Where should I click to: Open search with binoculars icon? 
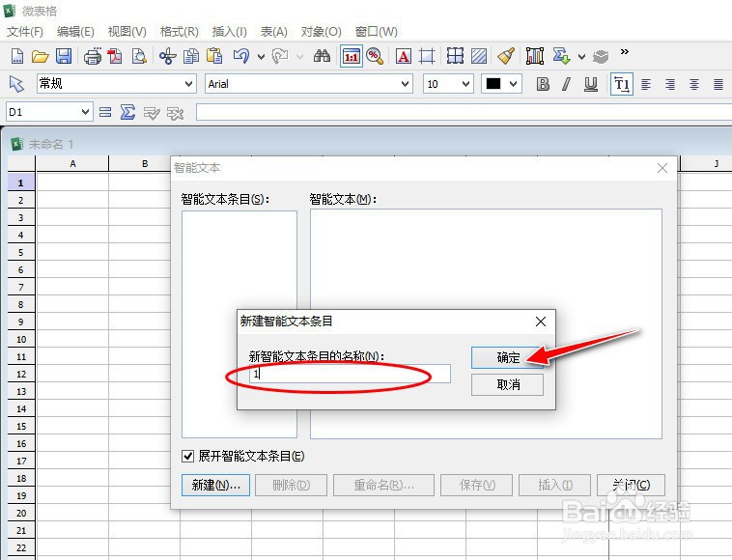click(322, 56)
